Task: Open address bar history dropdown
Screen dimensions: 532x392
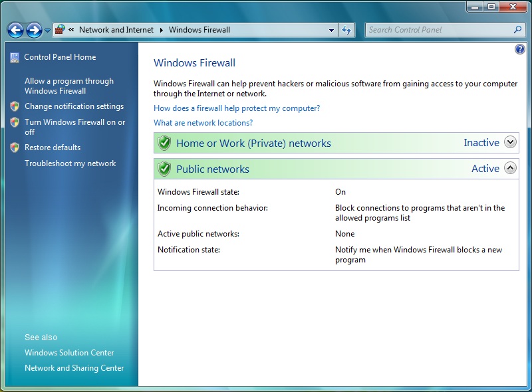Action: point(331,30)
